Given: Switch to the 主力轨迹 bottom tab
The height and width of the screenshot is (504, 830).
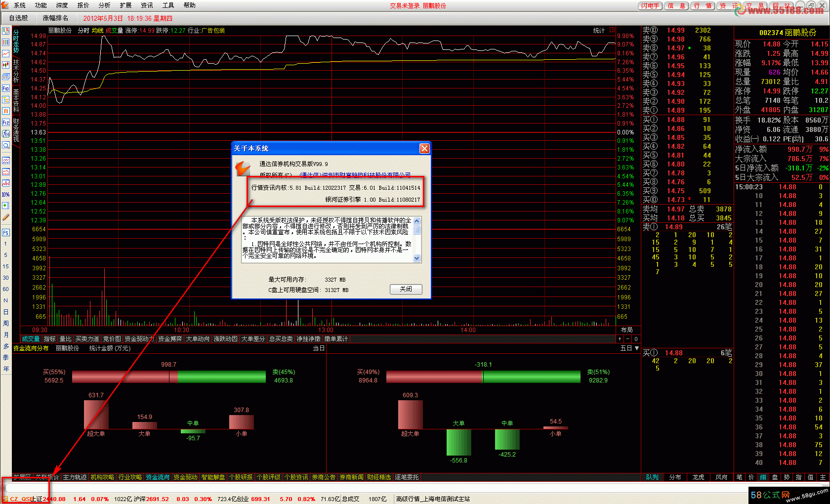Looking at the screenshot, I should coord(75,477).
